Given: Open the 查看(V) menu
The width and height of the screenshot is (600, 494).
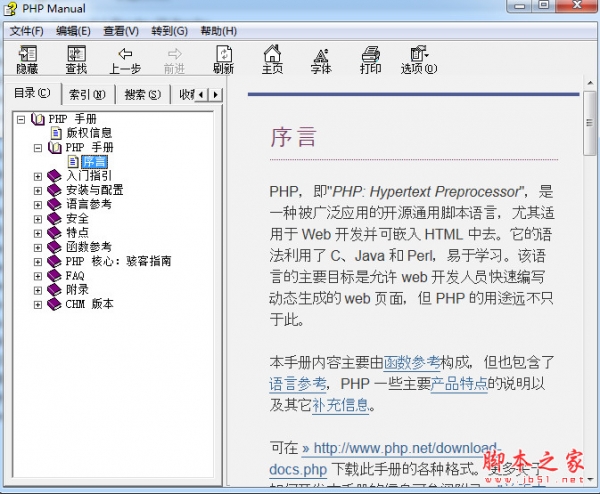Looking at the screenshot, I should (x=121, y=31).
